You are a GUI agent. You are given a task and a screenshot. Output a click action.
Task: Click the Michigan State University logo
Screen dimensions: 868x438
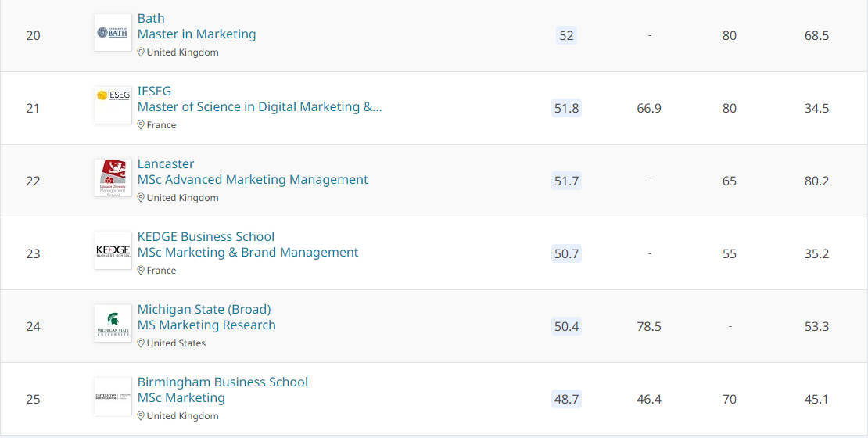pyautogui.click(x=113, y=324)
